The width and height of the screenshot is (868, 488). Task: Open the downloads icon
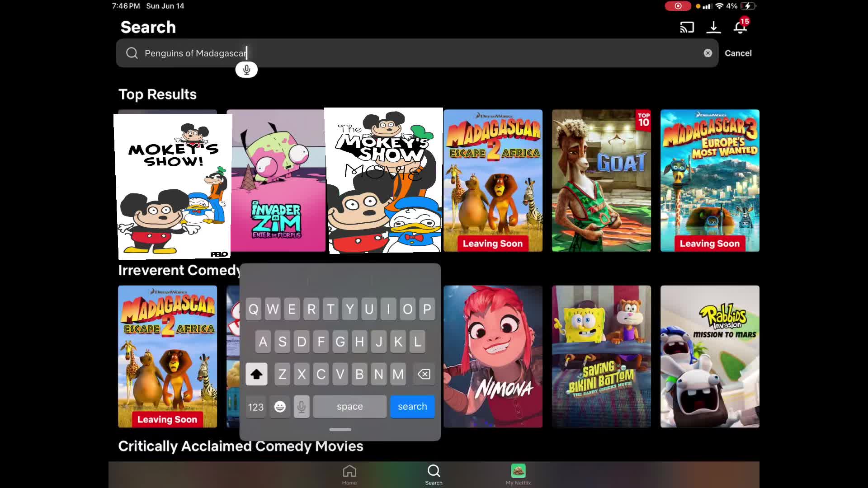713,28
